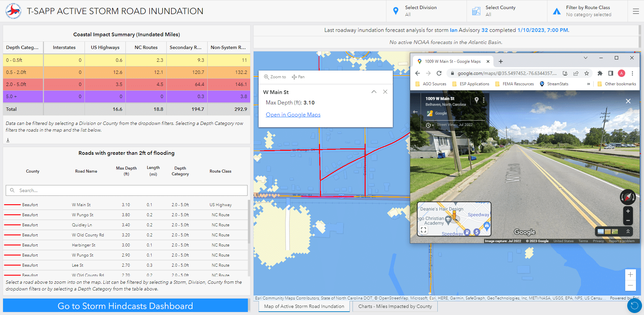The image size is (644, 315).
Task: Click the compass in the Street View panel
Action: pyautogui.click(x=628, y=197)
